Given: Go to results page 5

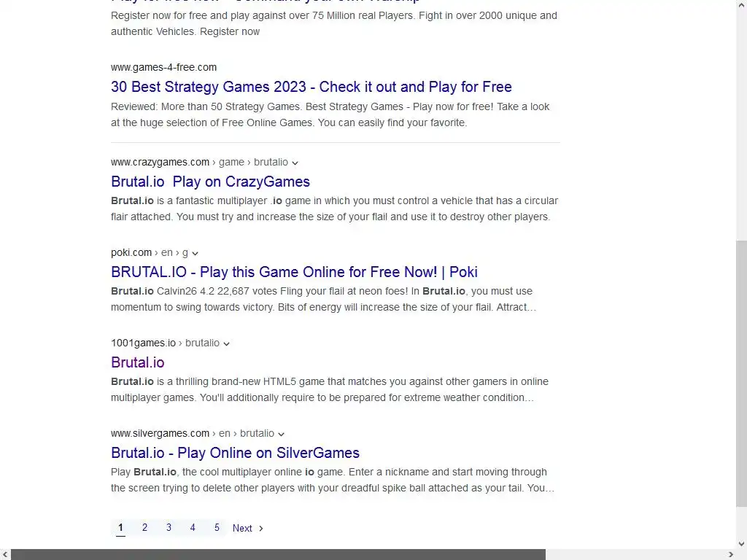Looking at the screenshot, I should 217,528.
